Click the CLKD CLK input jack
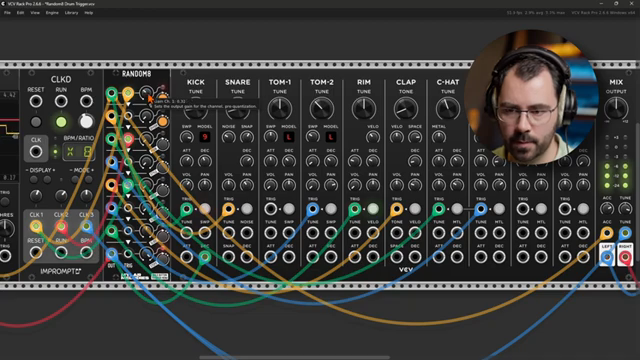640x360 pixels. tap(36, 151)
